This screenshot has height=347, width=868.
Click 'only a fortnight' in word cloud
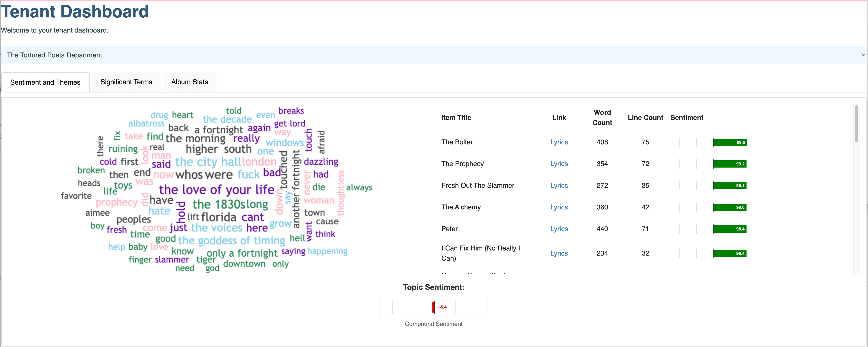coord(242,253)
